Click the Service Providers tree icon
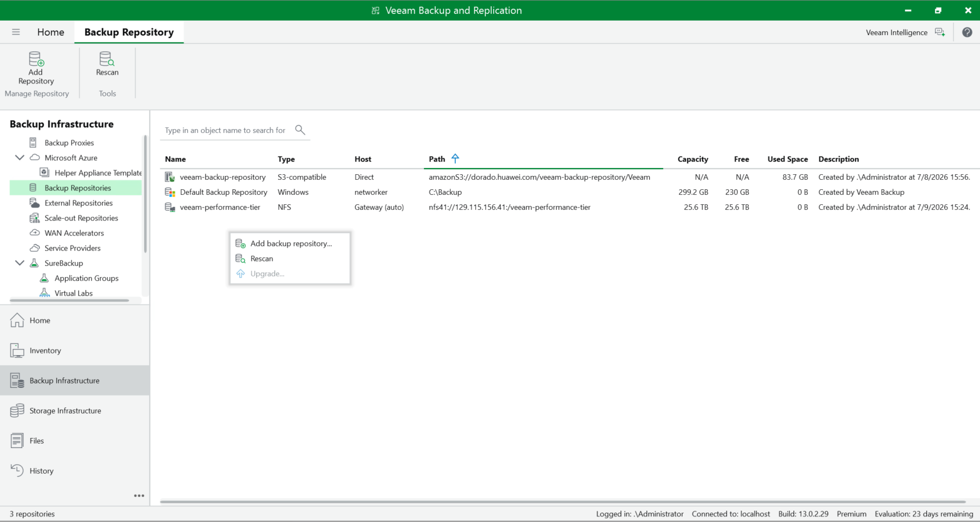The image size is (980, 522). [x=35, y=248]
